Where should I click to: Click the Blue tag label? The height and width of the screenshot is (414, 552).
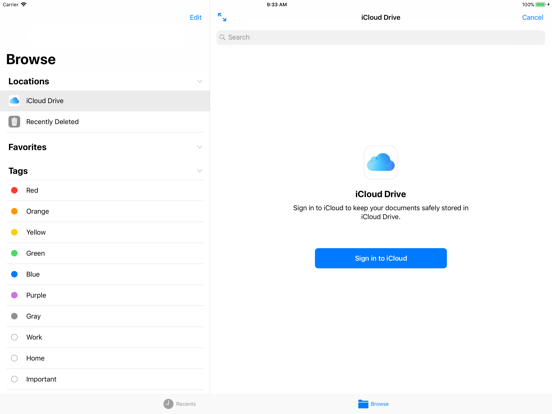33,274
